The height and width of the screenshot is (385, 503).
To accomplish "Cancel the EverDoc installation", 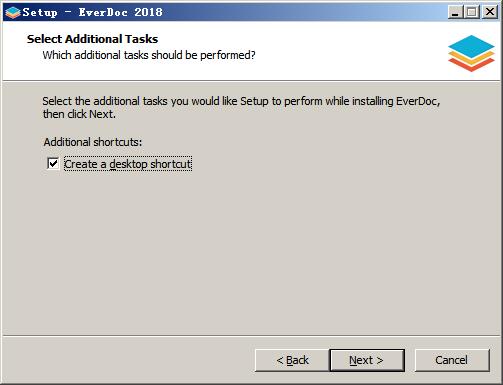I will pyautogui.click(x=452, y=360).
